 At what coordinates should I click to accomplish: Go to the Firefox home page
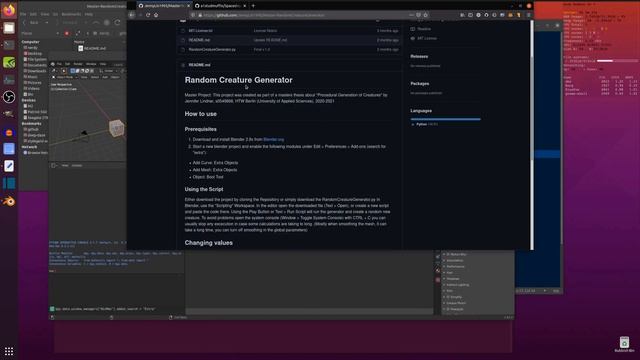[156, 15]
